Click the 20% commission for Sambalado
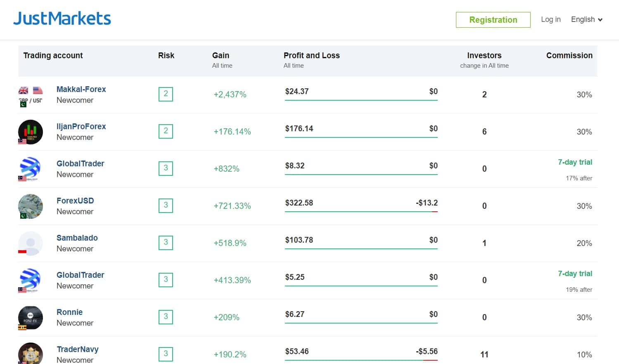Viewport: 619px width, 364px height. click(x=584, y=243)
